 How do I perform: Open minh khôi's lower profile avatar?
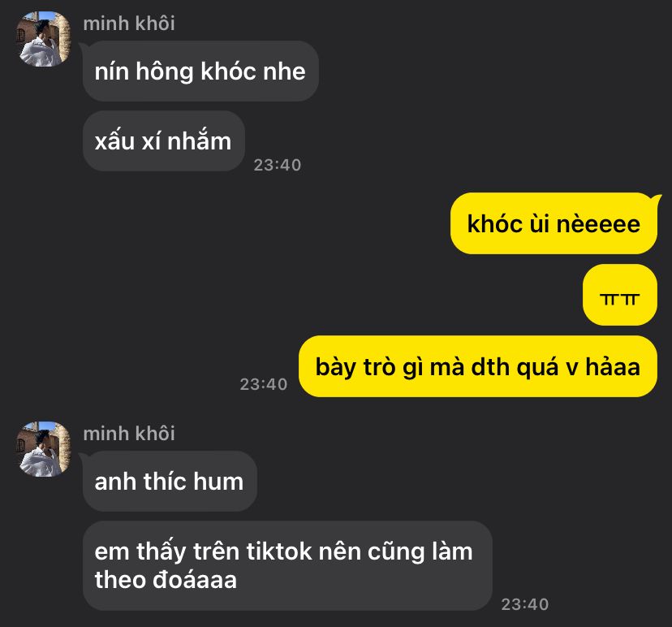coord(43,449)
